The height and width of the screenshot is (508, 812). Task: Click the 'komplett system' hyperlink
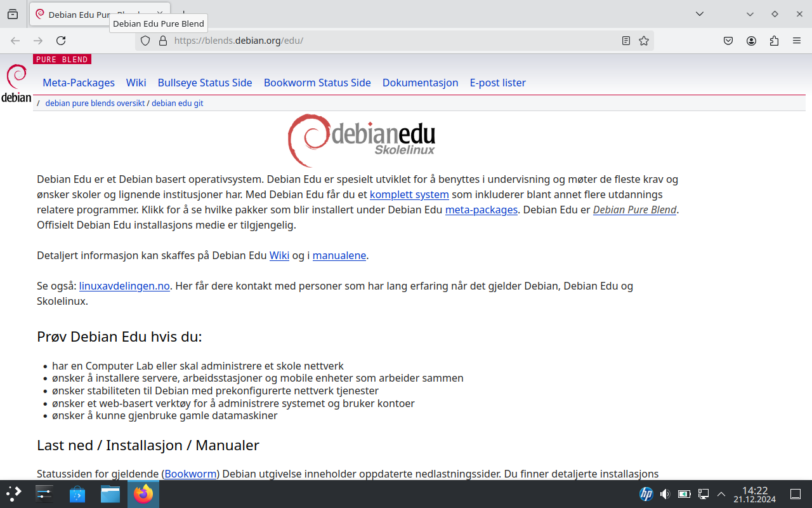pyautogui.click(x=409, y=194)
